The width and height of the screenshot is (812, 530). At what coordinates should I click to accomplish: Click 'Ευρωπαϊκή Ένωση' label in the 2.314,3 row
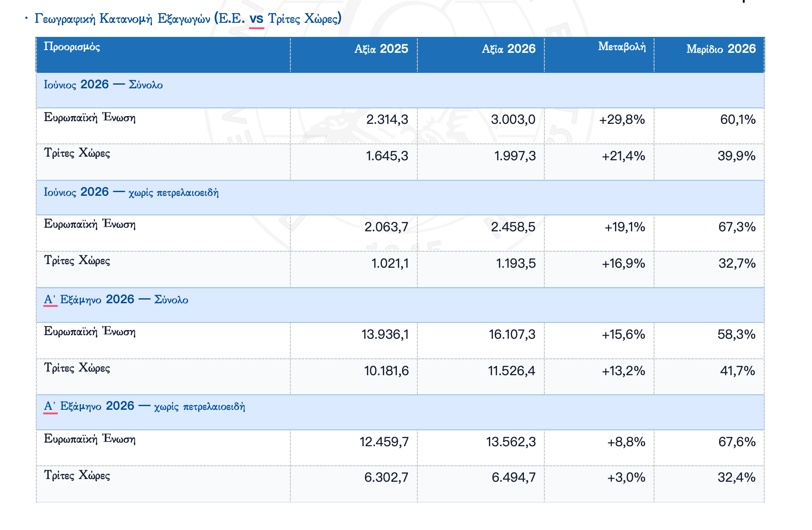tap(90, 117)
